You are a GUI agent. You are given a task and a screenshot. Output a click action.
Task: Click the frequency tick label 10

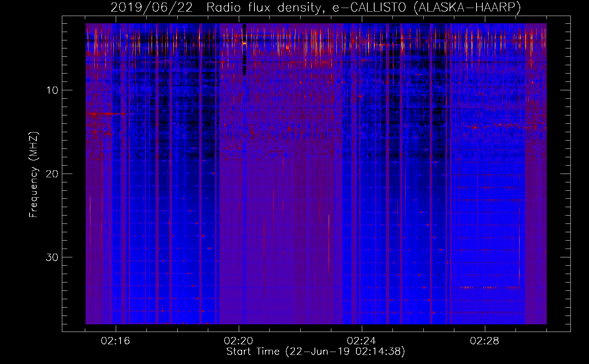coord(52,90)
